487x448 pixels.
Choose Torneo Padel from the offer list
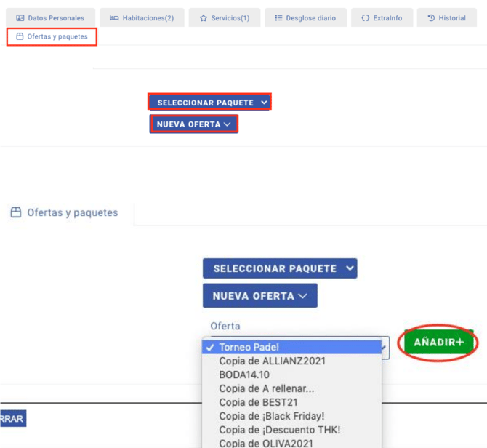(249, 347)
